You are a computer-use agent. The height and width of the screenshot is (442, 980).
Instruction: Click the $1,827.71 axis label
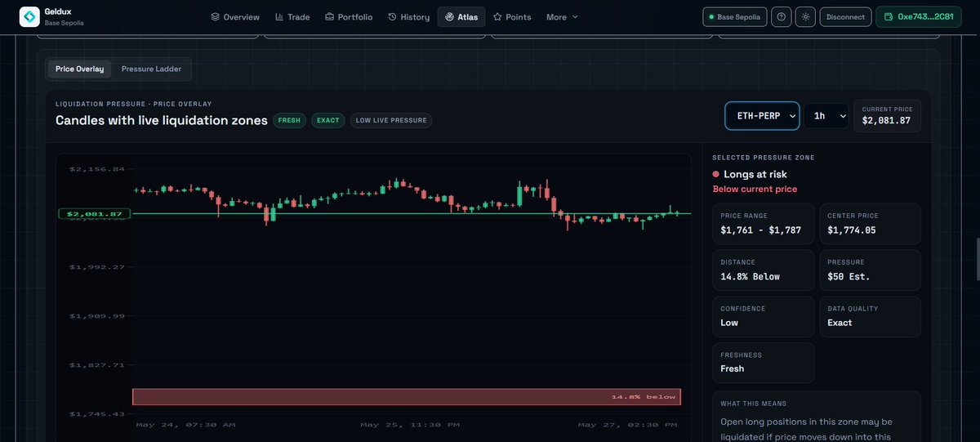pyautogui.click(x=96, y=364)
